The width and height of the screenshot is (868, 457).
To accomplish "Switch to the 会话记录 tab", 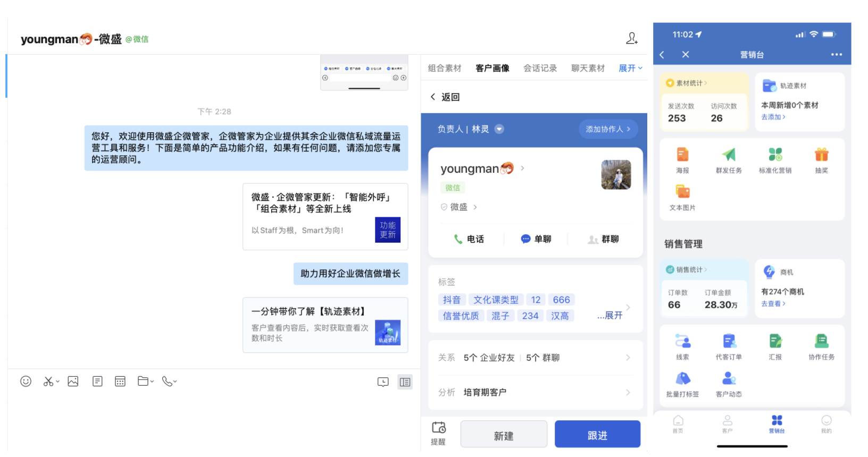I will (x=540, y=68).
